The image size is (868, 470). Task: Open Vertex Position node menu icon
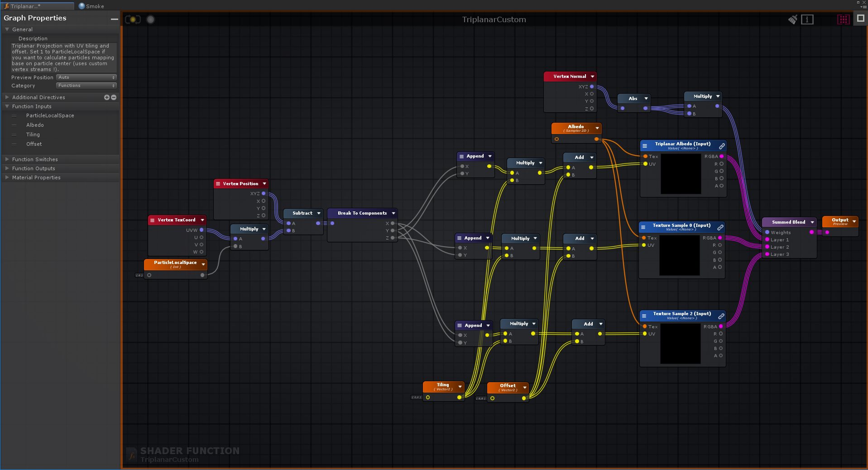218,184
